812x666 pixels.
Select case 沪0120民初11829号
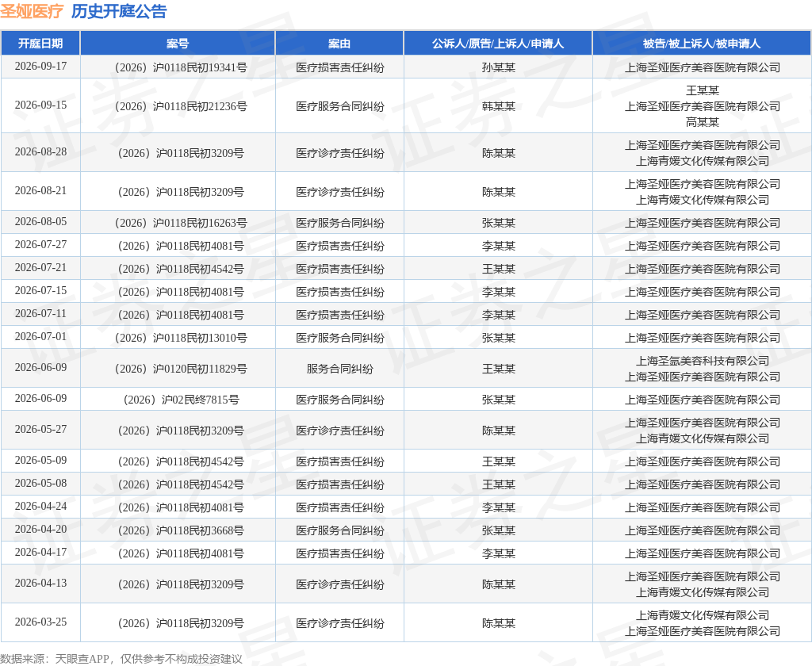tap(181, 369)
